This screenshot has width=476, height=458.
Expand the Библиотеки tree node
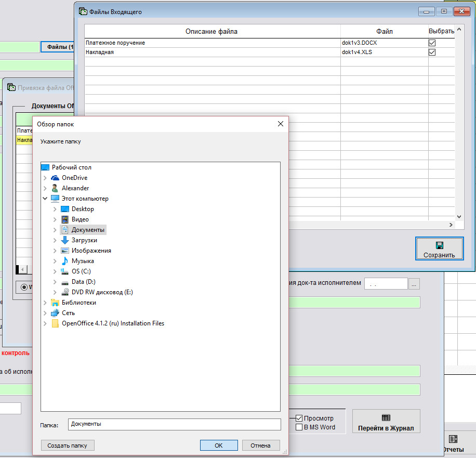click(45, 303)
